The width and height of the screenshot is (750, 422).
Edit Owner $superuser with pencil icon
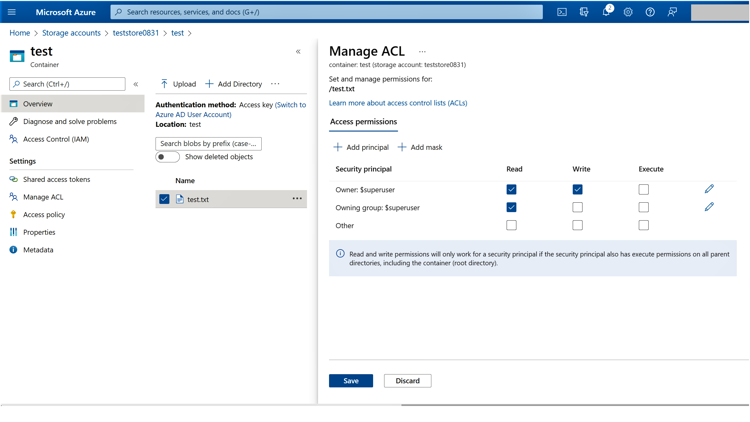709,189
